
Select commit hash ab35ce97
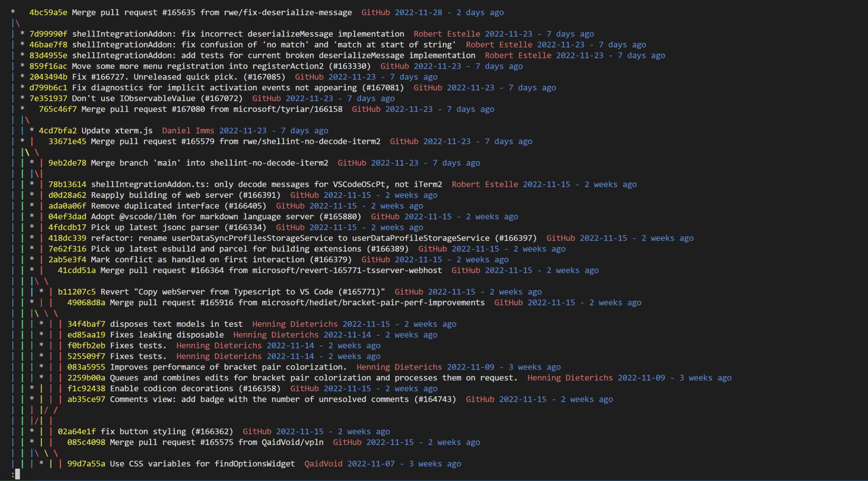coord(86,399)
